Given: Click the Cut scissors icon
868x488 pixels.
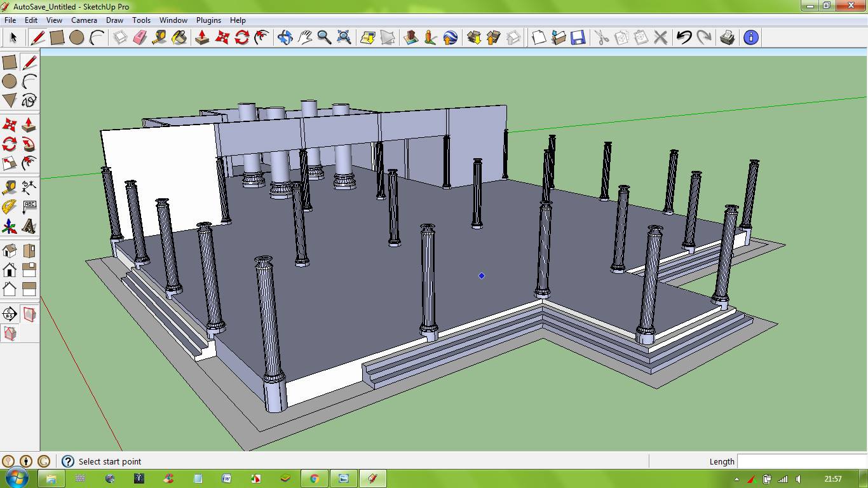Looking at the screenshot, I should tap(601, 37).
